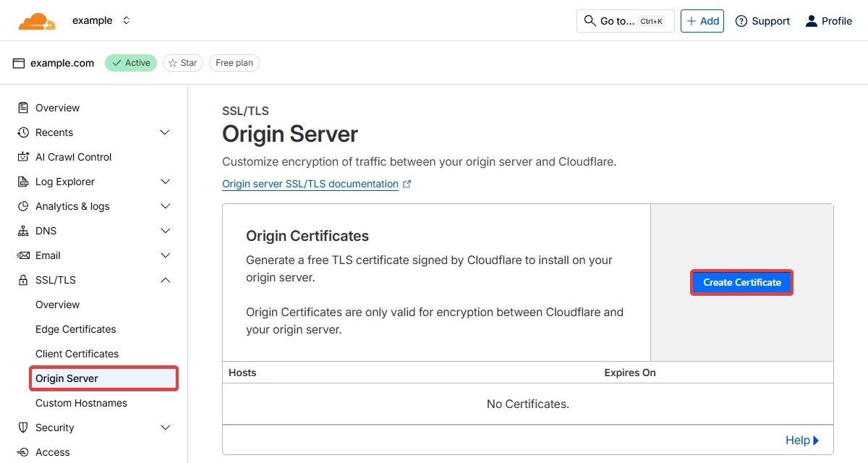Click the Expires On column header
868x463 pixels.
(x=630, y=373)
